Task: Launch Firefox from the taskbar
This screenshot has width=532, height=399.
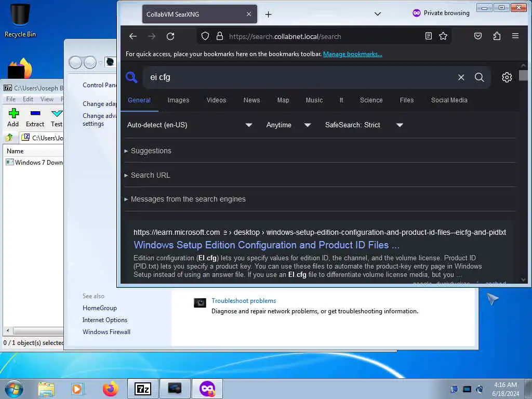Action: tap(111, 389)
